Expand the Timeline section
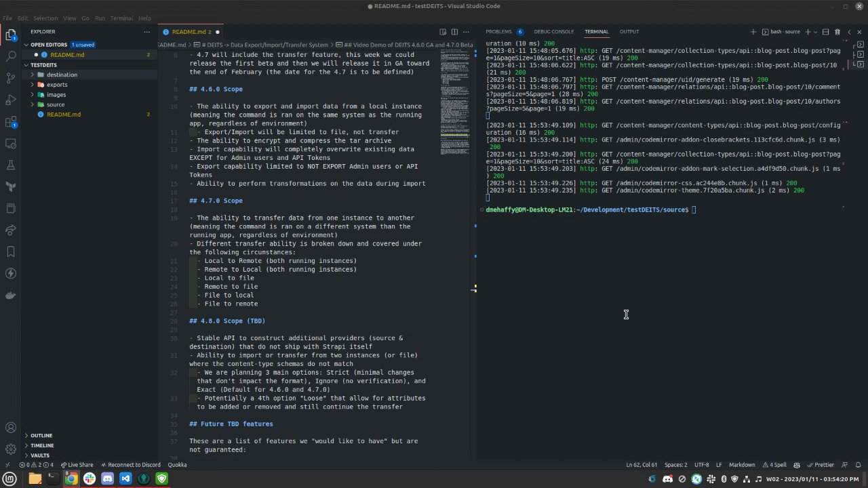Image resolution: width=868 pixels, height=488 pixels. click(x=90, y=445)
